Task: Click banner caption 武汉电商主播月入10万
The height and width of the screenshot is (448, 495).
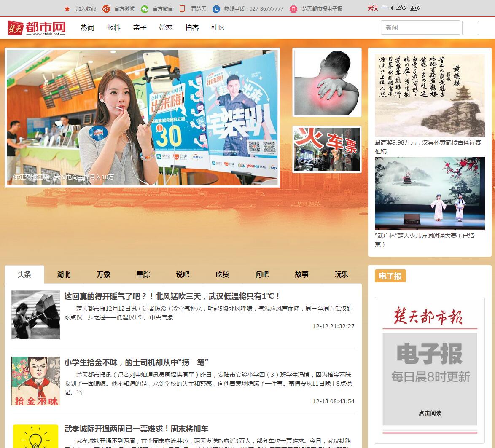Action: click(x=84, y=177)
